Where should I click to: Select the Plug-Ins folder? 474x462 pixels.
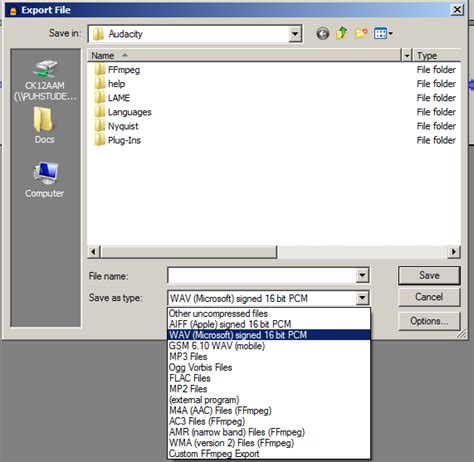tap(117, 140)
